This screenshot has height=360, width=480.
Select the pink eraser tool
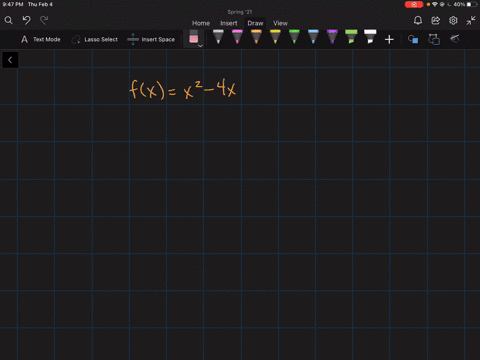point(194,37)
